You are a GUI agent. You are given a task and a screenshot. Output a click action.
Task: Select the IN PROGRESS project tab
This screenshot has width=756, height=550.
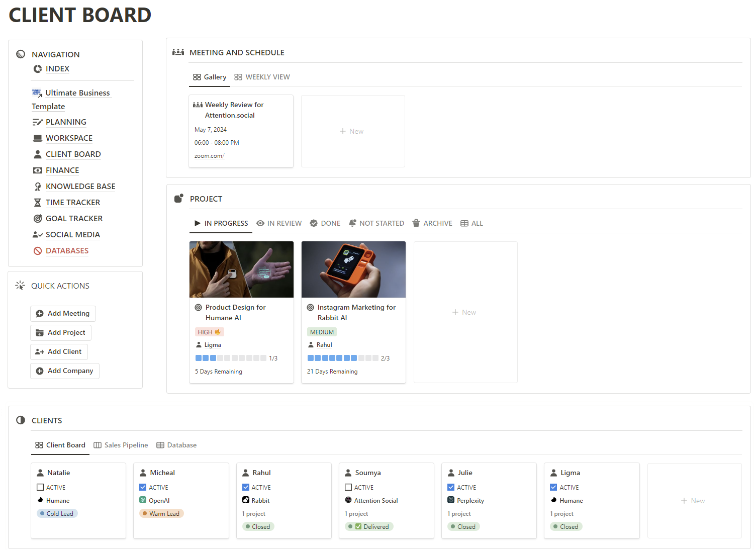click(221, 223)
